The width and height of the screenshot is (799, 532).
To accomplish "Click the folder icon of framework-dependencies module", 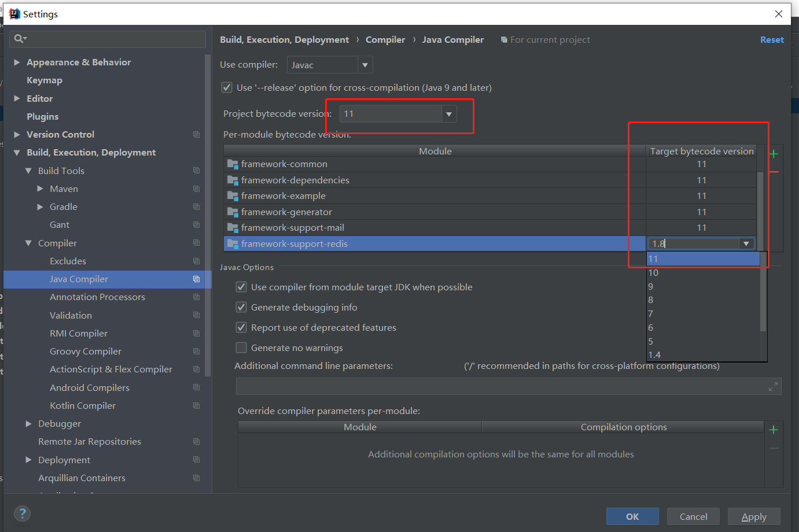I will click(233, 180).
